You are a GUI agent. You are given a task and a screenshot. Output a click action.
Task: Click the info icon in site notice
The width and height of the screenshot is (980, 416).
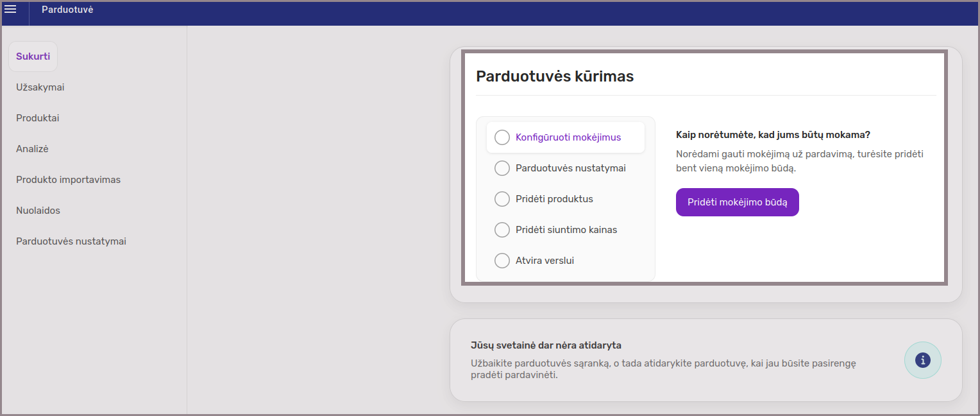point(922,360)
